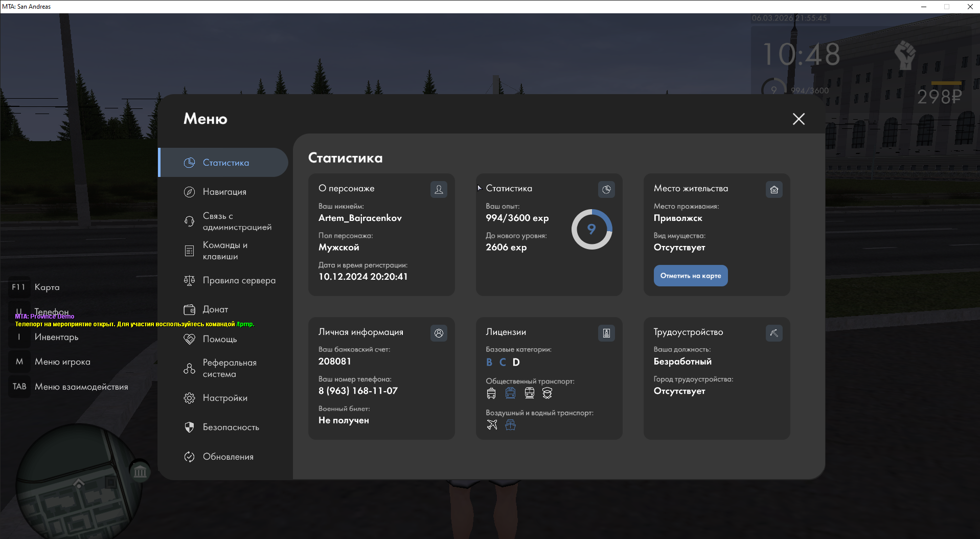Click the hammer icon on Трудоустройство card
Image resolution: width=980 pixels, height=539 pixels.
(x=774, y=333)
